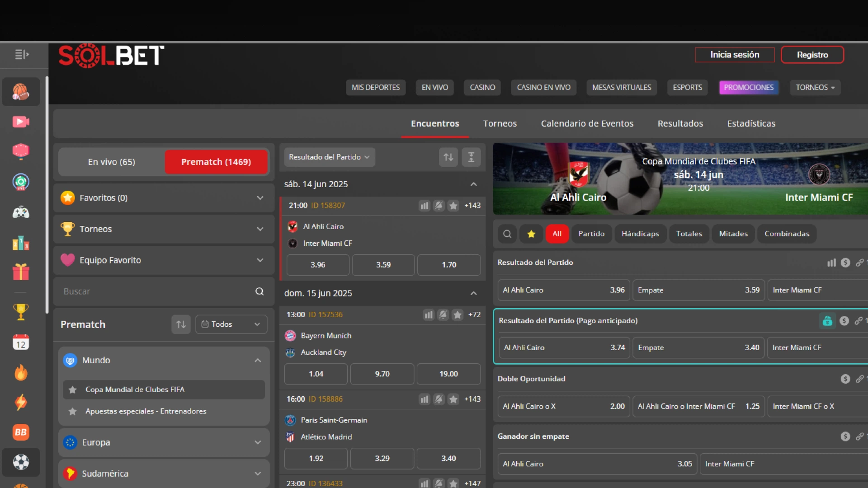Image resolution: width=868 pixels, height=488 pixels.
Task: Switch to the Resultados tab
Action: coord(680,123)
